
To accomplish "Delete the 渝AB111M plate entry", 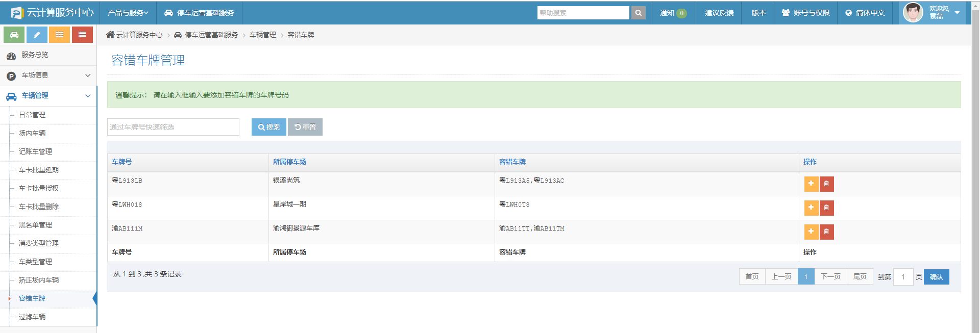I will pos(826,232).
